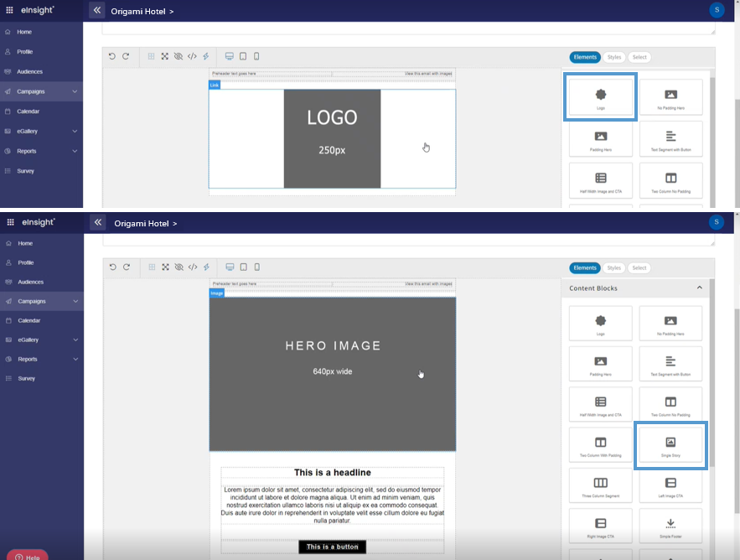Select the LOGO placeholder image in the canvas
This screenshot has width=740, height=560.
click(332, 139)
